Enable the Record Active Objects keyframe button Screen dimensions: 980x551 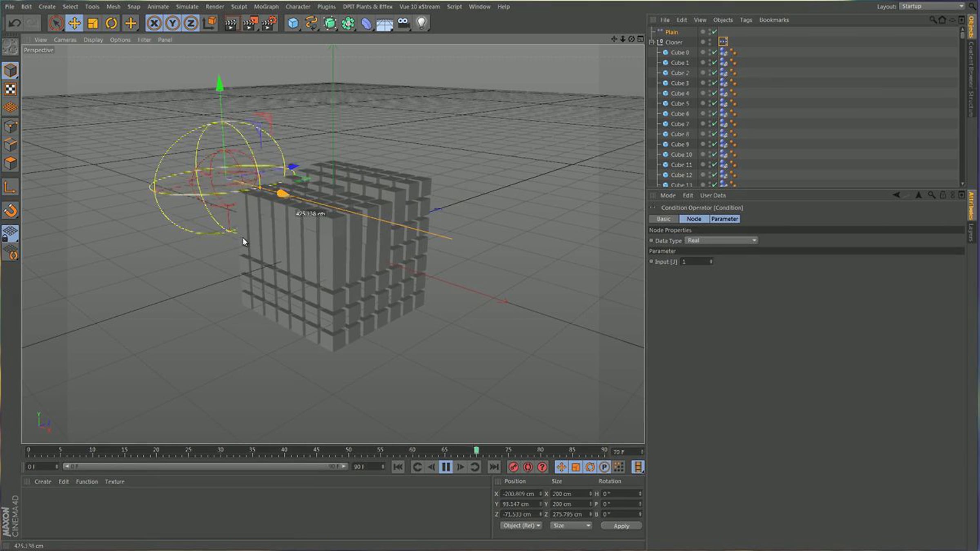514,467
